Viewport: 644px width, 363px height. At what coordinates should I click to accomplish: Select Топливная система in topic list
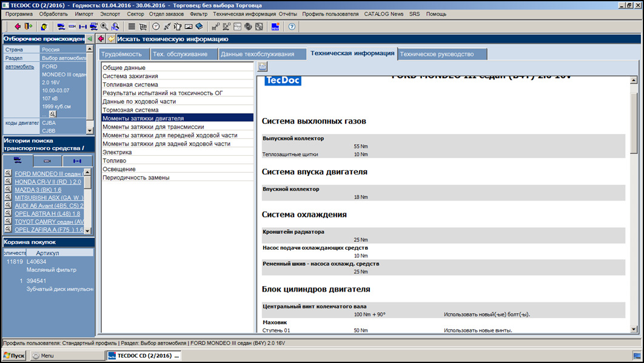[x=178, y=85]
